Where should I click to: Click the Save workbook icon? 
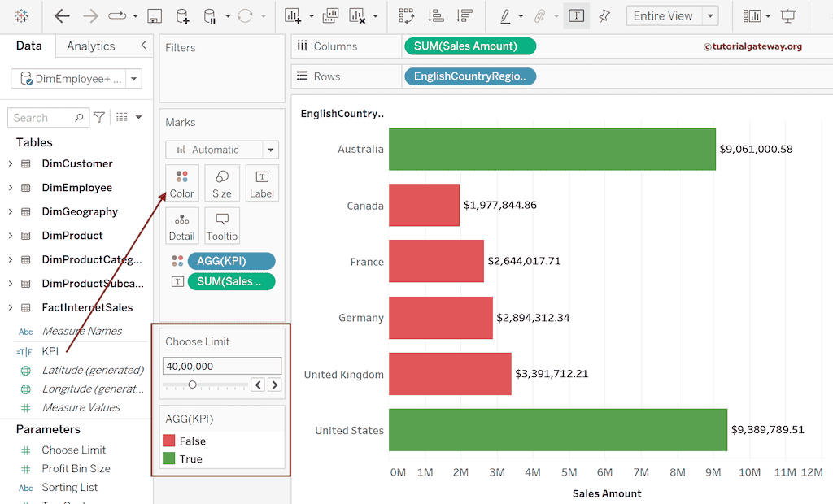[x=154, y=15]
